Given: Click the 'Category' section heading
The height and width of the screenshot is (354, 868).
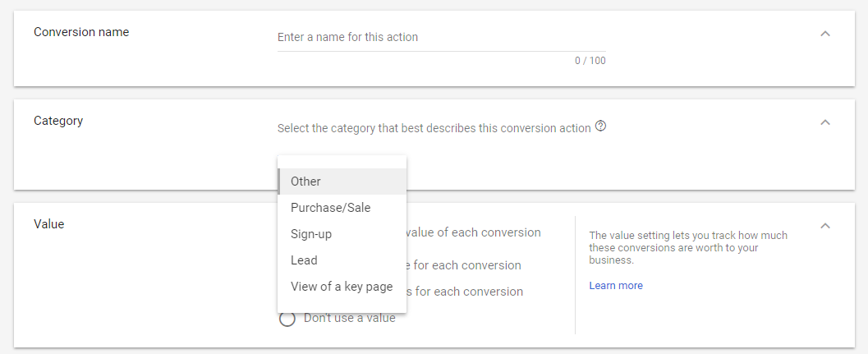Looking at the screenshot, I should coord(58,121).
